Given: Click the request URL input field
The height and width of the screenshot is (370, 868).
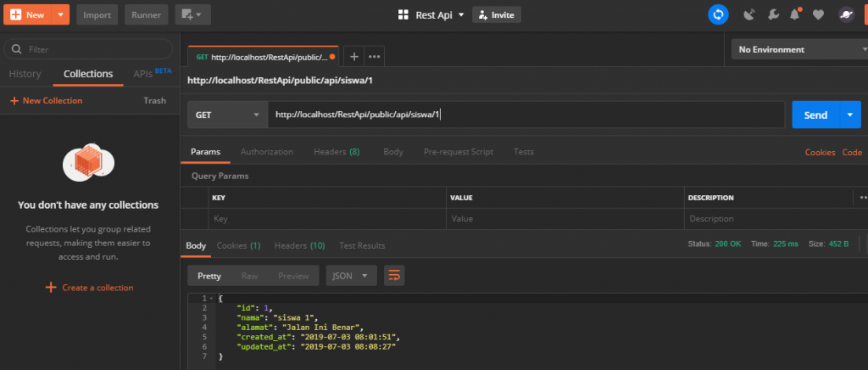Looking at the screenshot, I should click(526, 115).
